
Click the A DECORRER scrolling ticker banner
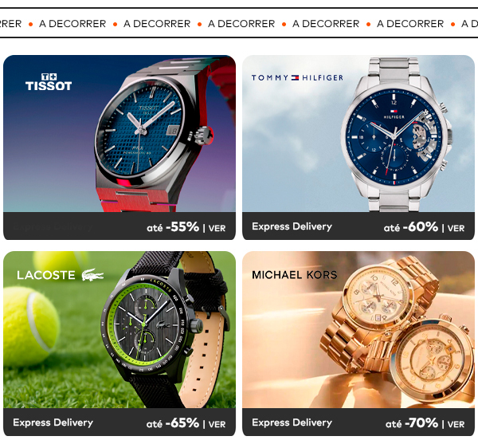pos(239,23)
